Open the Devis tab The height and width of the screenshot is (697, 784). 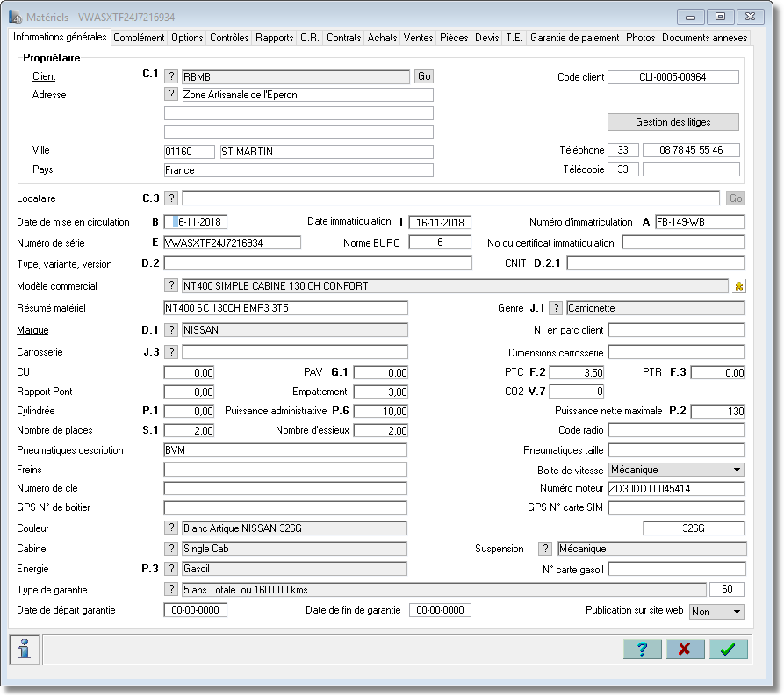[487, 38]
